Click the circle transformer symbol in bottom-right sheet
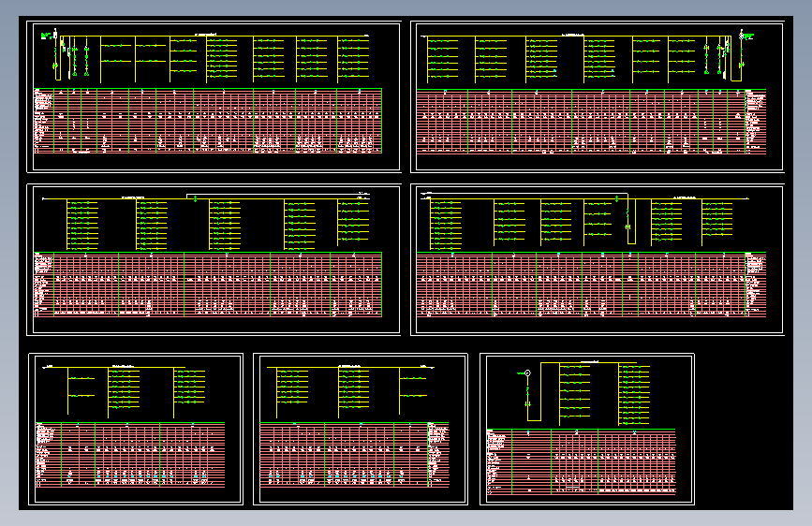This screenshot has width=812, height=526. tap(527, 373)
